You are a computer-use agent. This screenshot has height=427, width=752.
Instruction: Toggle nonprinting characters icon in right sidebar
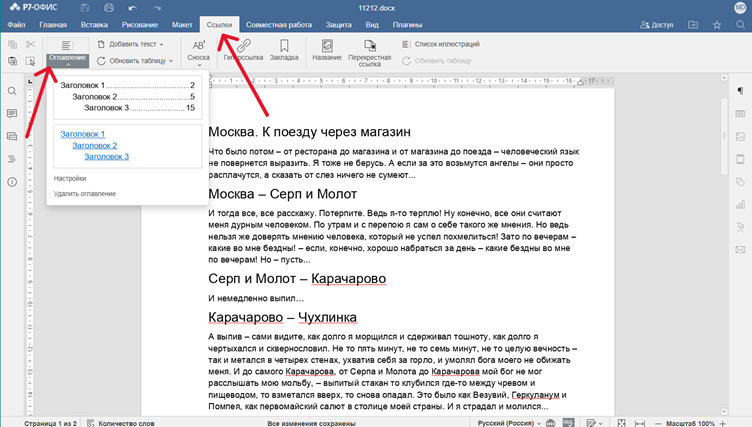click(x=740, y=91)
